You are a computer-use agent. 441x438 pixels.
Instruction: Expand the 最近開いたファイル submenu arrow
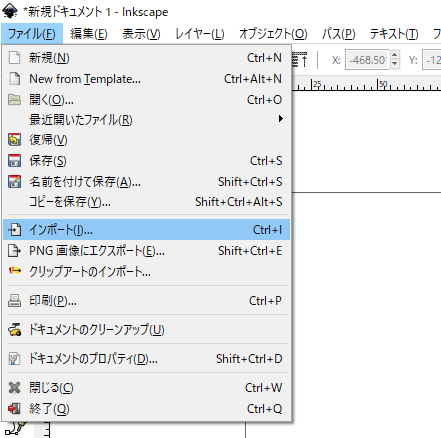pos(281,119)
